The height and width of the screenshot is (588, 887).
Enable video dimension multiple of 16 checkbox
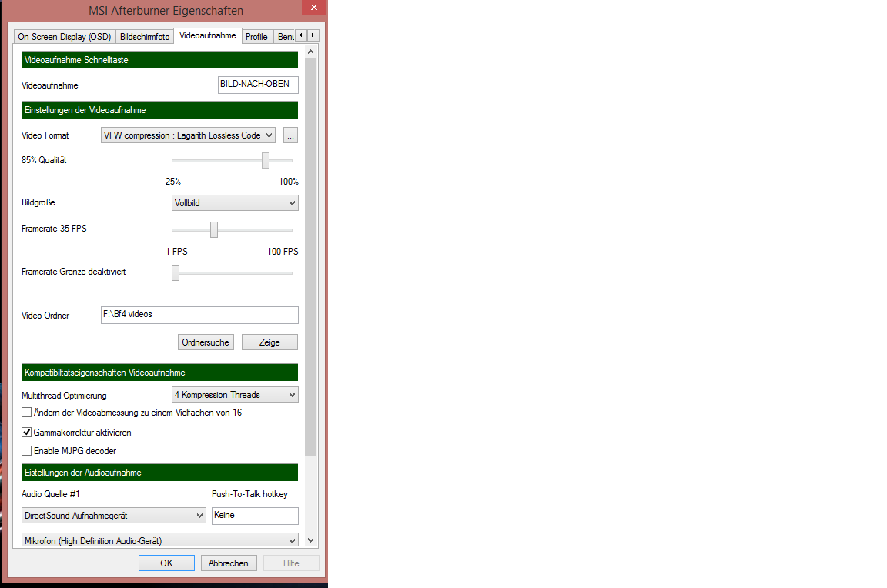point(27,413)
